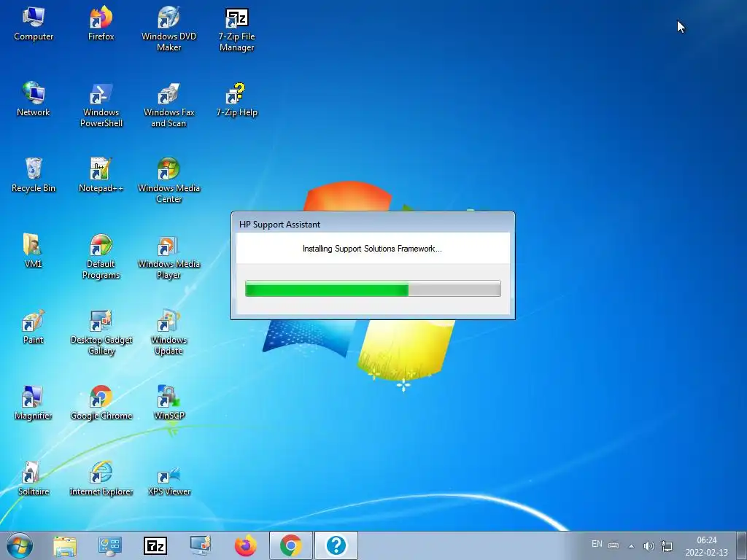Select the 7-Zip Help shortcut
The height and width of the screenshot is (560, 747).
pyautogui.click(x=237, y=99)
